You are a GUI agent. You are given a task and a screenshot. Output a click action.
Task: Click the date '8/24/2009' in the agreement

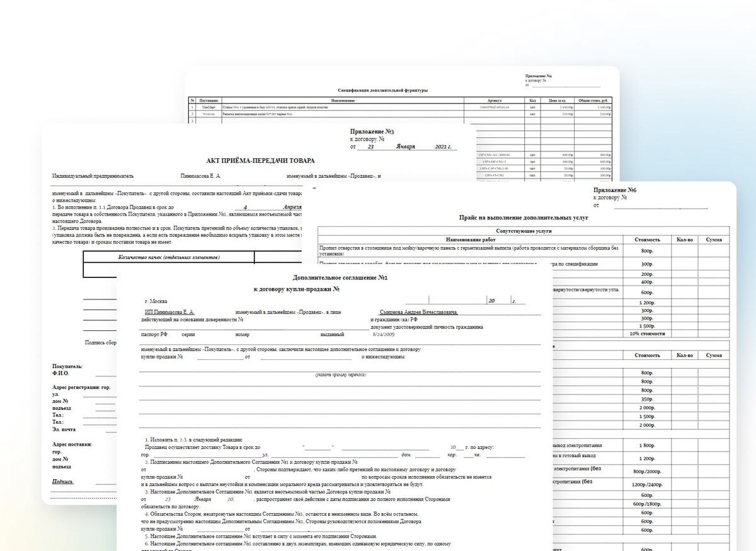(383, 334)
